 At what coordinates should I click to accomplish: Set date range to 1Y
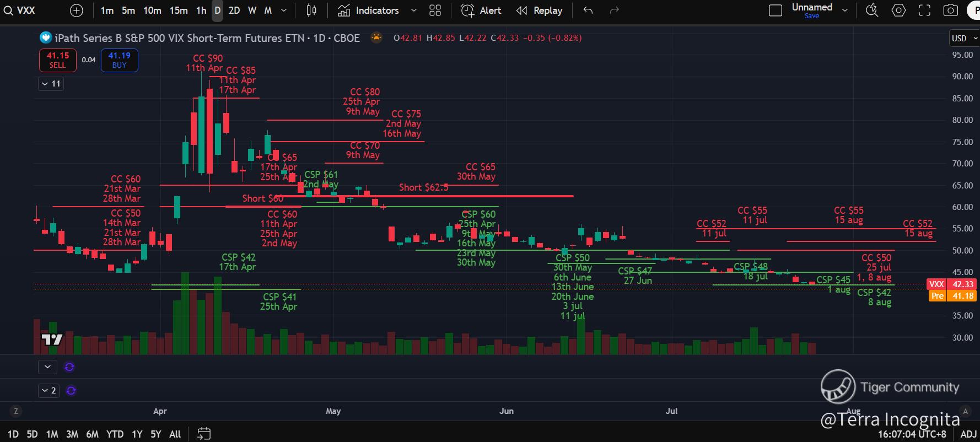pyautogui.click(x=137, y=434)
